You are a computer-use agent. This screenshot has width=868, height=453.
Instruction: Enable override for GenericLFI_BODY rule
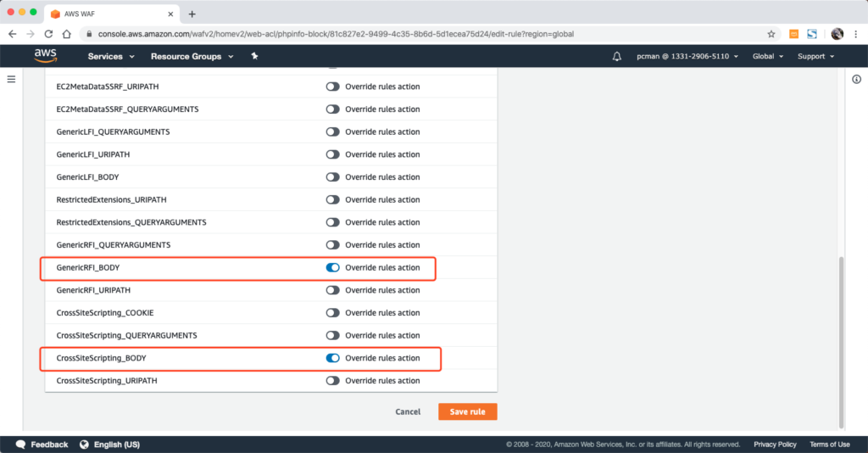[332, 177]
